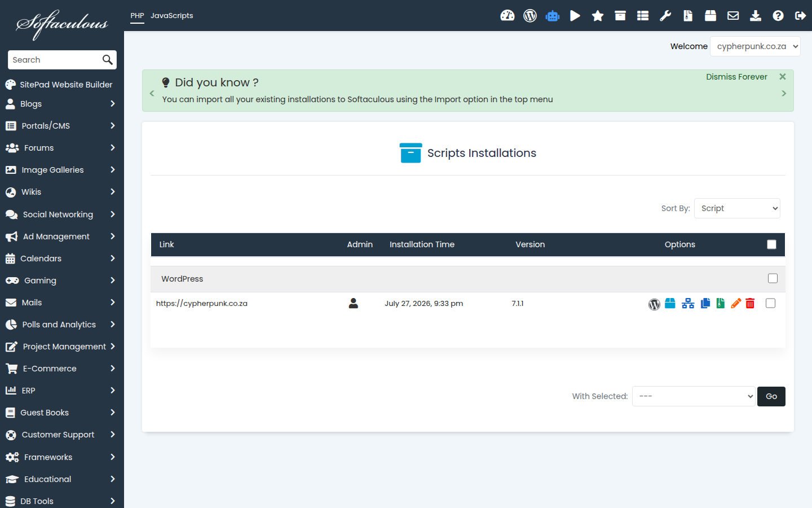812x508 pixels.
Task: Open the email settings envelope icon
Action: (x=733, y=16)
